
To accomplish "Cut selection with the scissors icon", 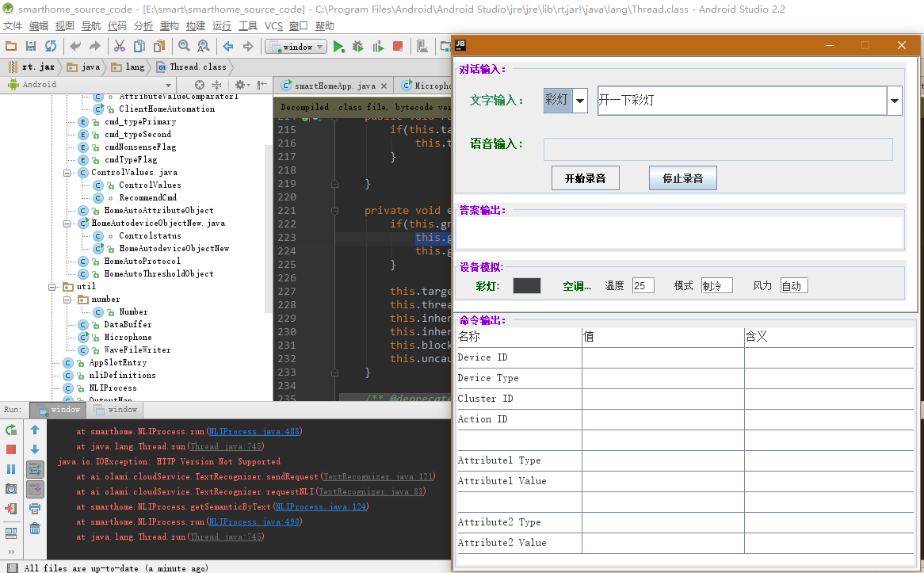I will [120, 46].
